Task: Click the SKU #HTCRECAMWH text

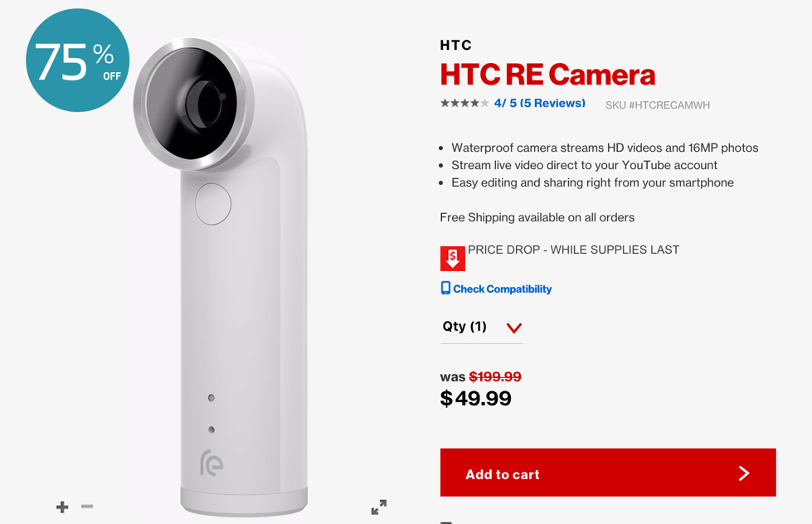Action: 658,105
